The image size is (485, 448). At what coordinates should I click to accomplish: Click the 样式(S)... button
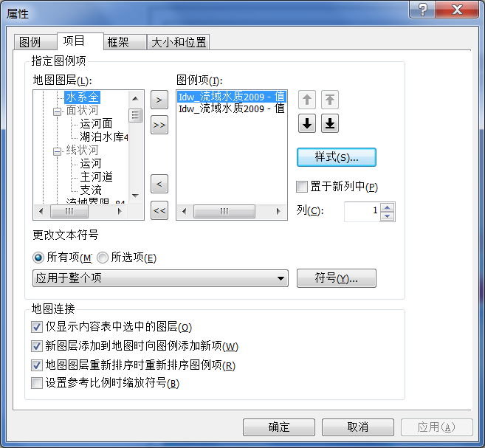click(x=337, y=157)
